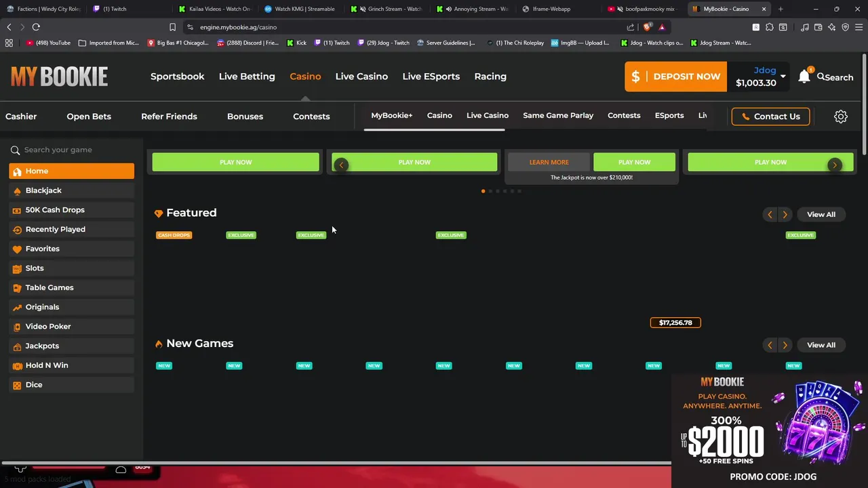Image resolution: width=868 pixels, height=488 pixels.
Task: Open the browser hamburger menu
Action: (x=859, y=27)
